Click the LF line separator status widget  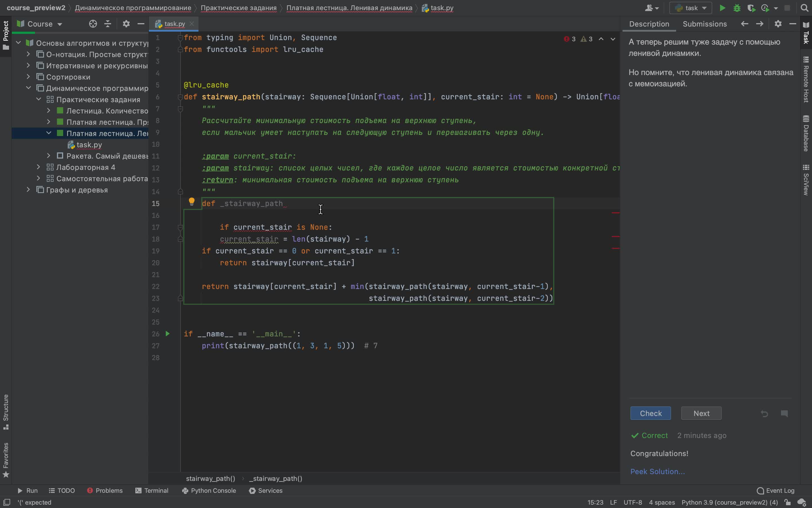click(x=613, y=502)
